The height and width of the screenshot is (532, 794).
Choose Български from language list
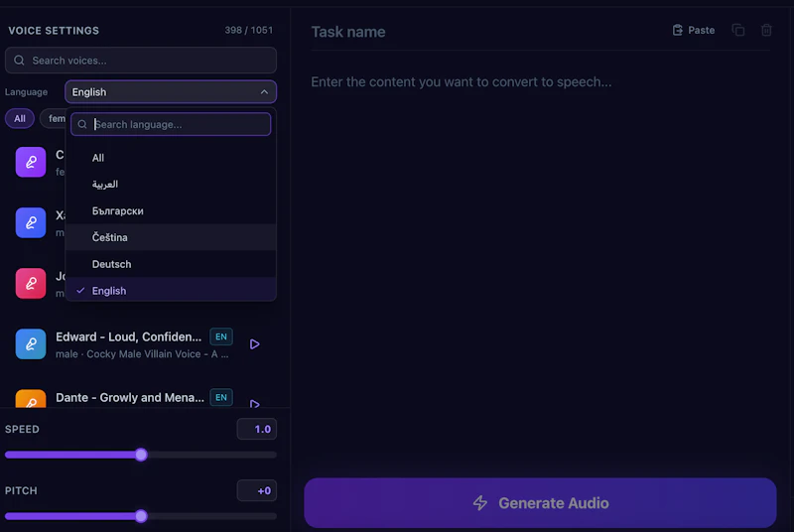point(171,210)
